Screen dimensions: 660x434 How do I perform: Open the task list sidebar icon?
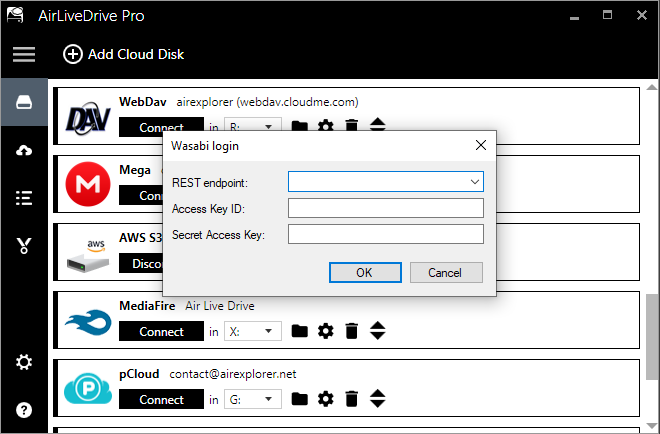[24, 198]
